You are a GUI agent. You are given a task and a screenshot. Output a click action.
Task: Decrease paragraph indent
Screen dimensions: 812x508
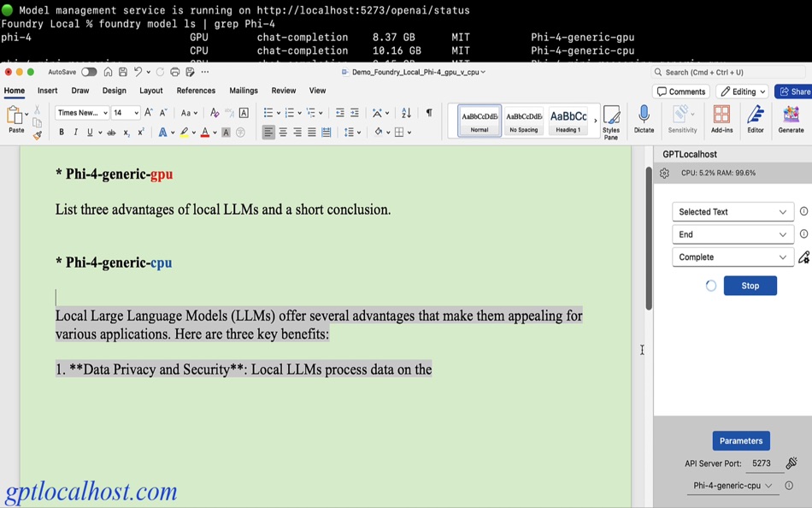tap(339, 113)
